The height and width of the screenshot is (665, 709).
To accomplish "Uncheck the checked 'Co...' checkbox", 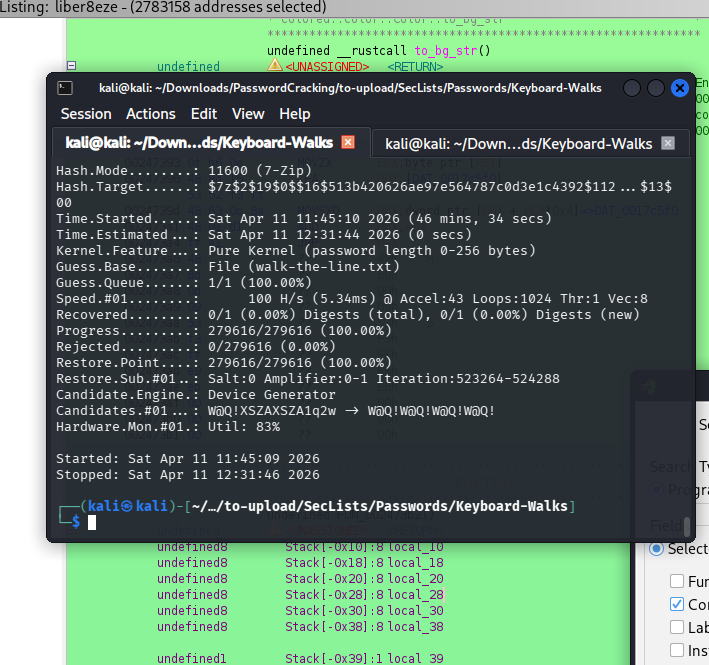I will [x=676, y=604].
